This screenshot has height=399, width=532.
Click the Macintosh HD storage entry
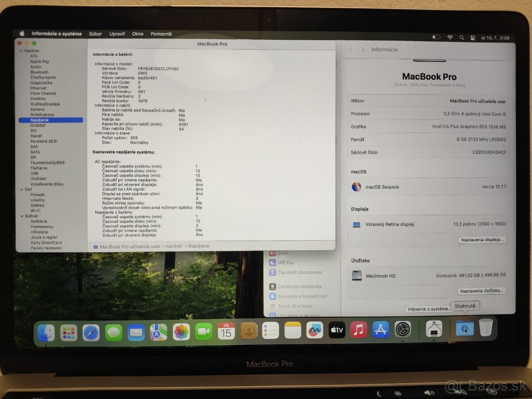[x=428, y=276]
